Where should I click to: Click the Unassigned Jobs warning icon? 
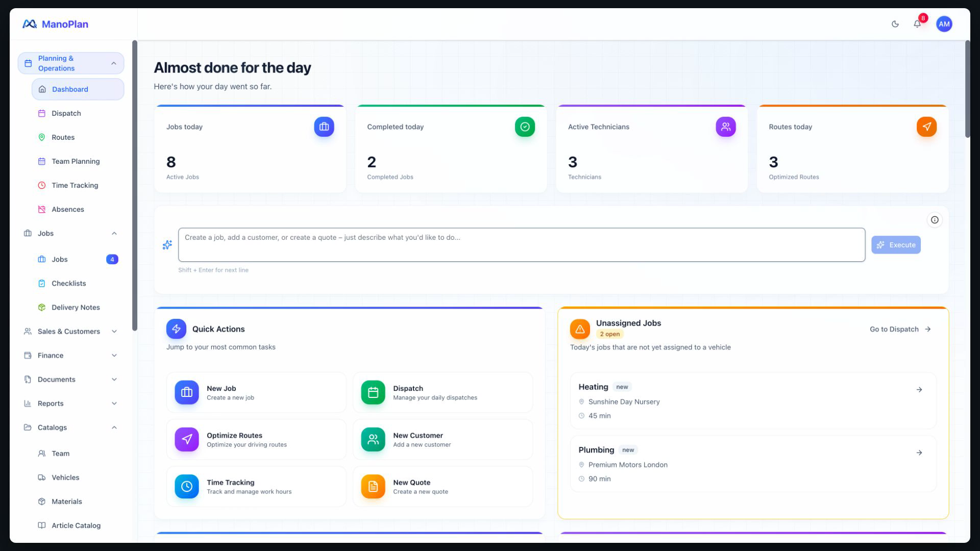580,329
